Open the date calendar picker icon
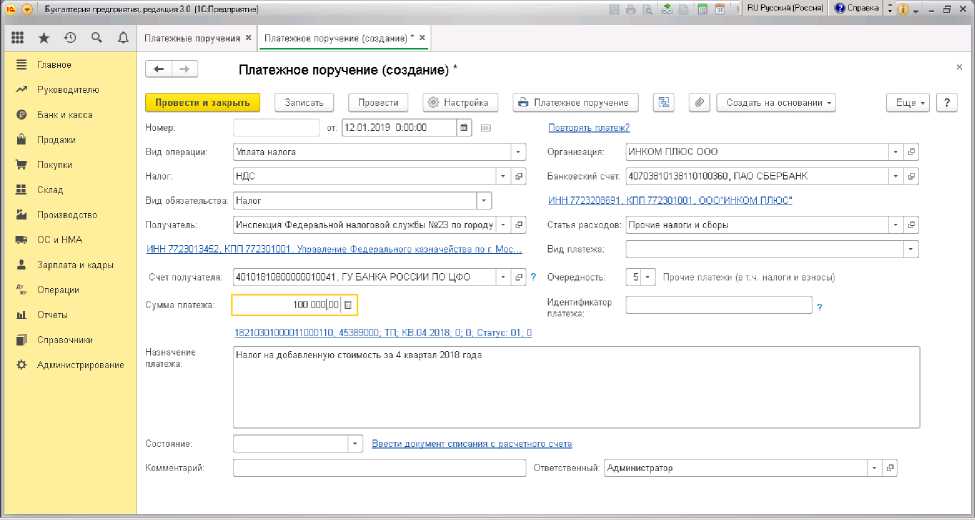The height and width of the screenshot is (520, 975). pos(464,128)
